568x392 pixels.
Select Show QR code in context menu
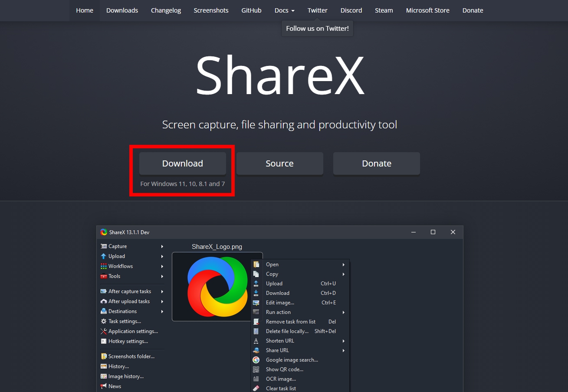point(300,369)
